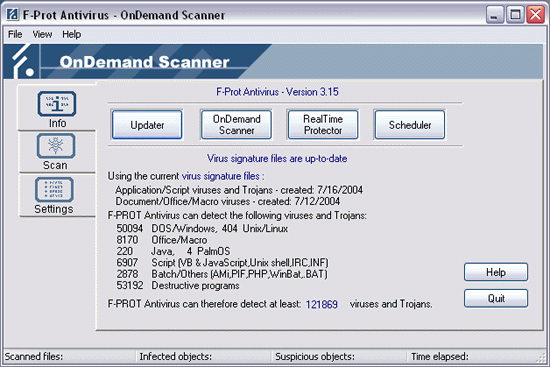Click the OnDemand Scanner button

[236, 125]
